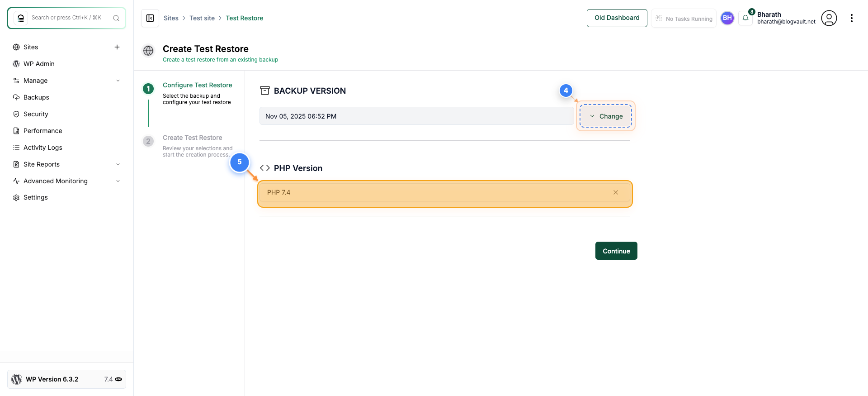The height and width of the screenshot is (396, 868).
Task: Open Settings in sidebar
Action: 36,197
